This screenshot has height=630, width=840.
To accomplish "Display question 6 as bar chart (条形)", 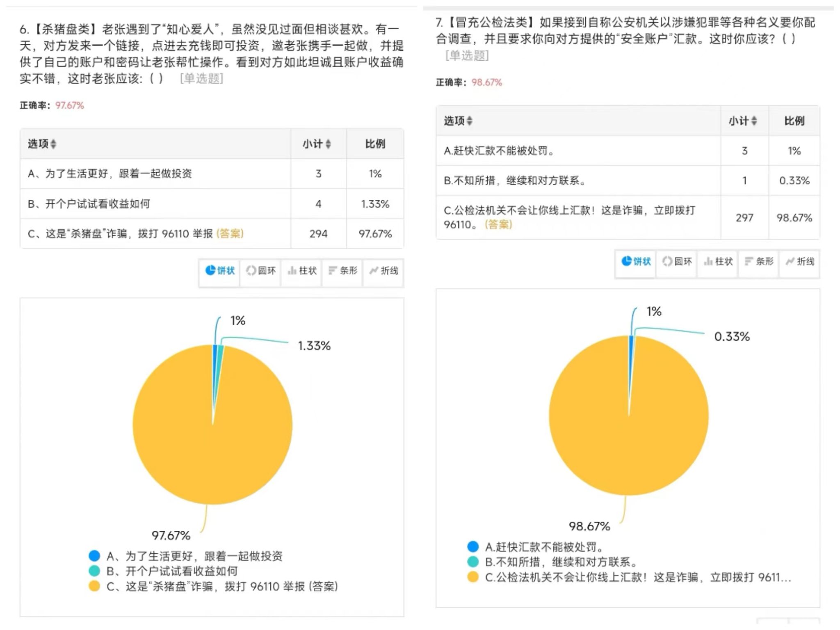I will tap(343, 271).
